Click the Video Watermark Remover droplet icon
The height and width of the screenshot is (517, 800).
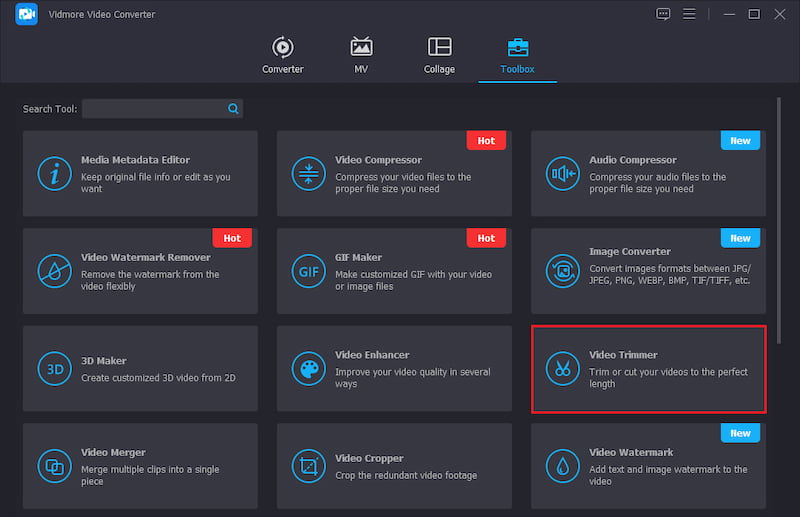pos(54,271)
